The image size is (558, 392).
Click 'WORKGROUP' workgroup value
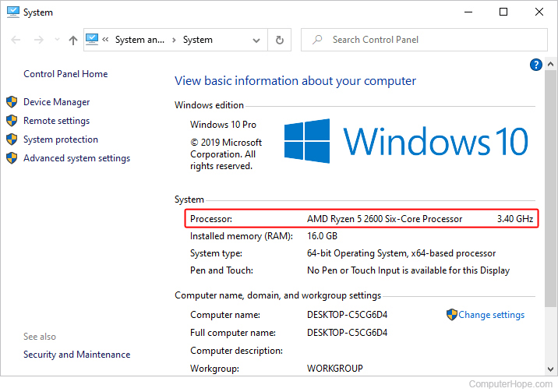335,368
